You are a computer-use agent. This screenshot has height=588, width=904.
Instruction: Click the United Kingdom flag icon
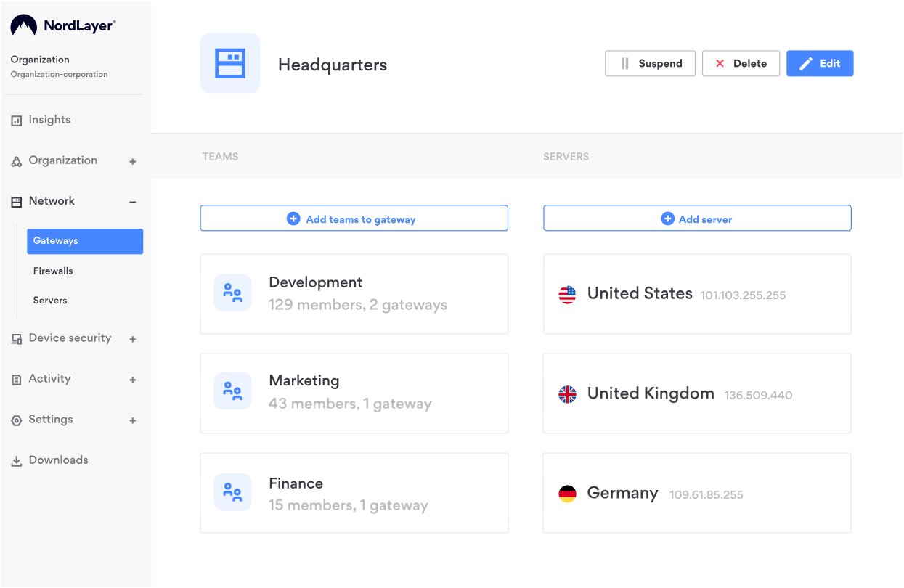566,394
